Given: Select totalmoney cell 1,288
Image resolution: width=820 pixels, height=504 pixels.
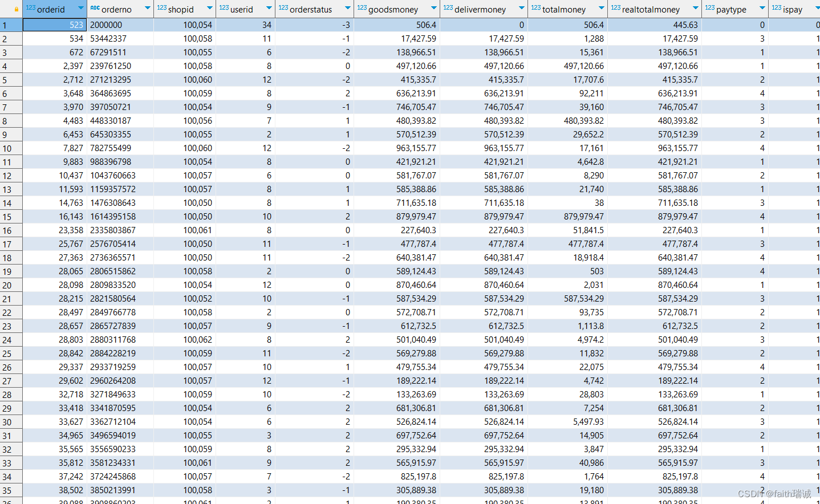Looking at the screenshot, I should (568, 39).
